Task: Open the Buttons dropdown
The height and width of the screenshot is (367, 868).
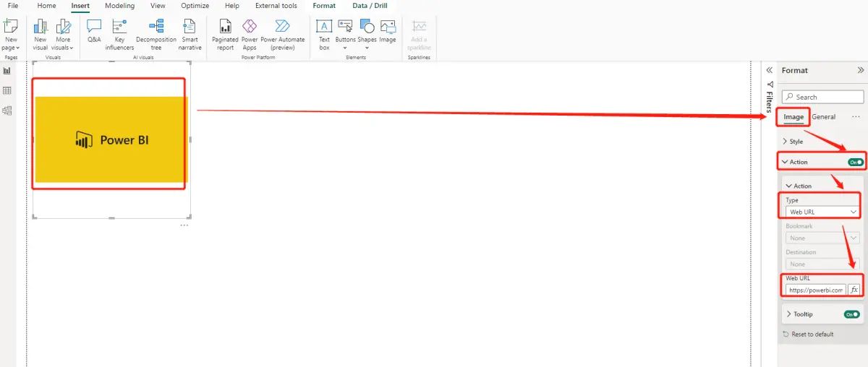Action: pos(345,34)
